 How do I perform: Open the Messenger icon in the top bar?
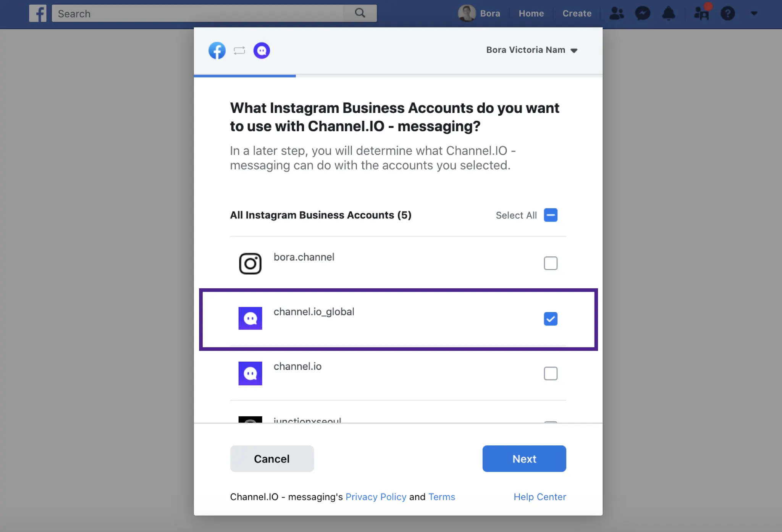643,13
